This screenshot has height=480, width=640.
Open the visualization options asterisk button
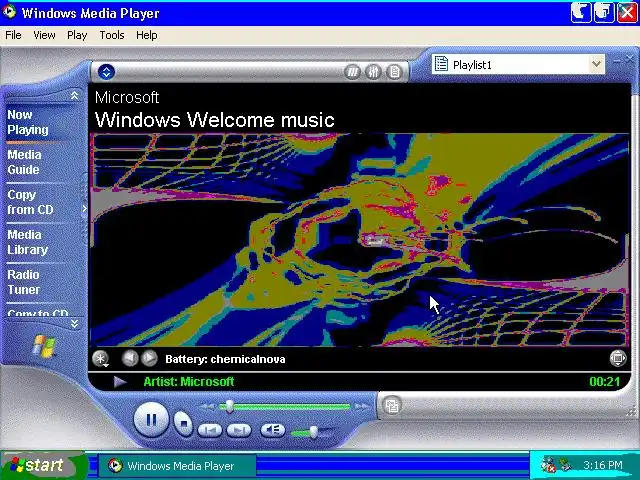point(100,359)
